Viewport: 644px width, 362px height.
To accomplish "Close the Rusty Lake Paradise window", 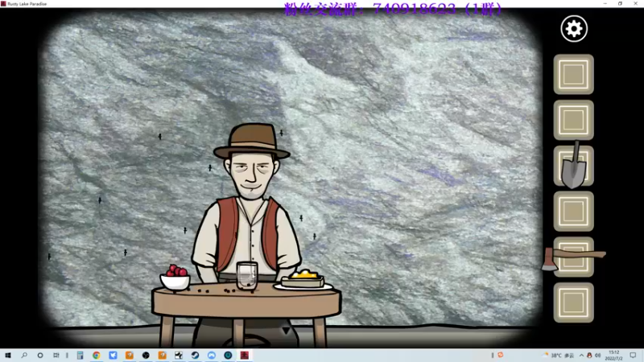I will tap(635, 3).
